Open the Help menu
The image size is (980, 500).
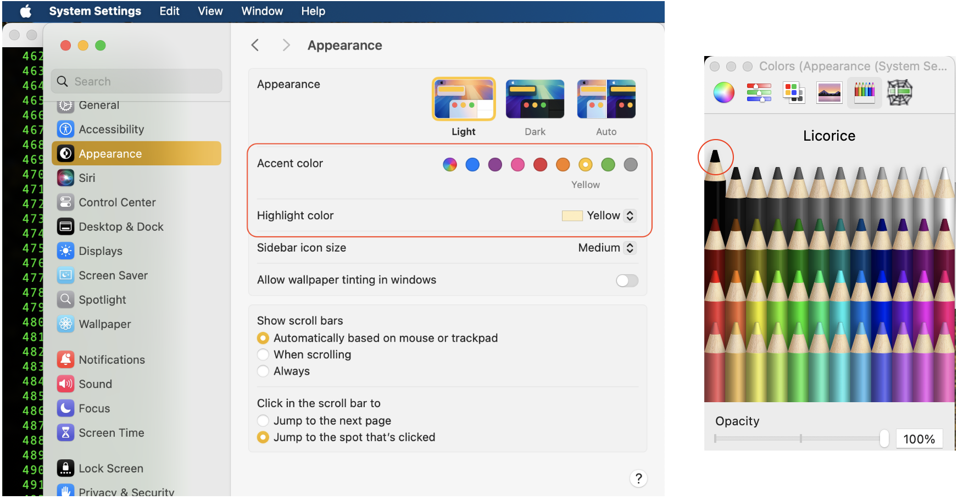[313, 11]
